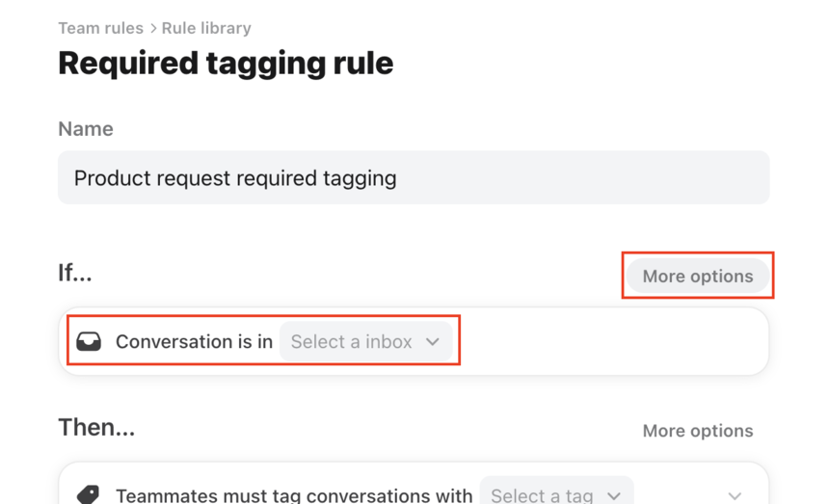
Task: Expand the tagging action row with right-edge chevron
Action: [735, 495]
